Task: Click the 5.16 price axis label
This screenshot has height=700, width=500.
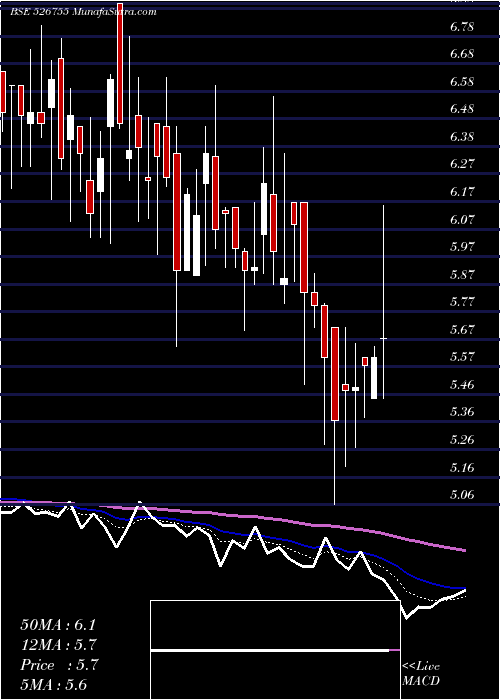Action: click(x=462, y=468)
